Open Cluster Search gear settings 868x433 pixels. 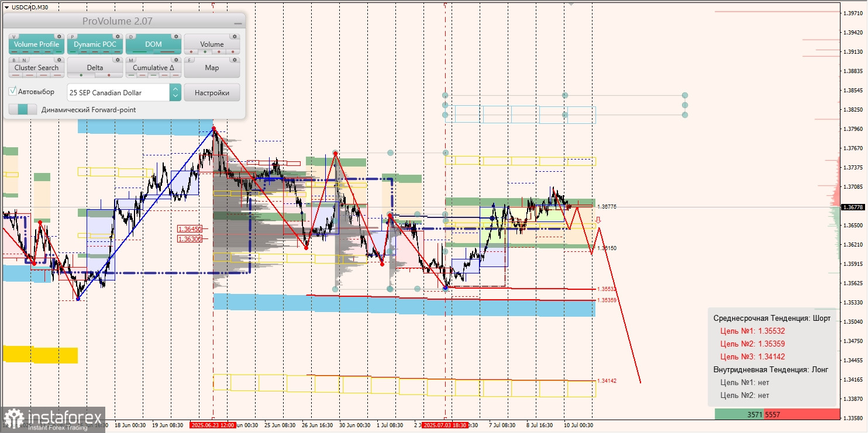[x=59, y=60]
